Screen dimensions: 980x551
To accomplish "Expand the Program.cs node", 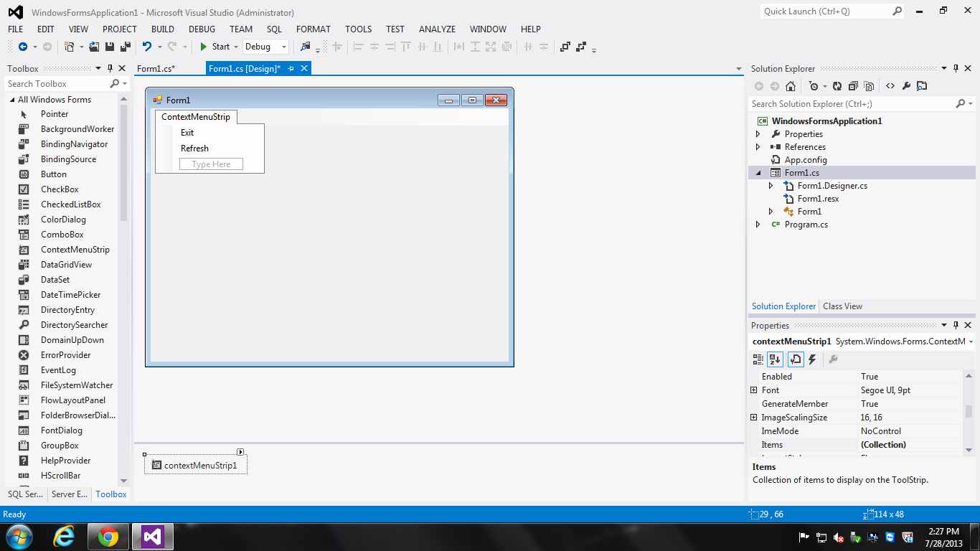I will [x=758, y=225].
